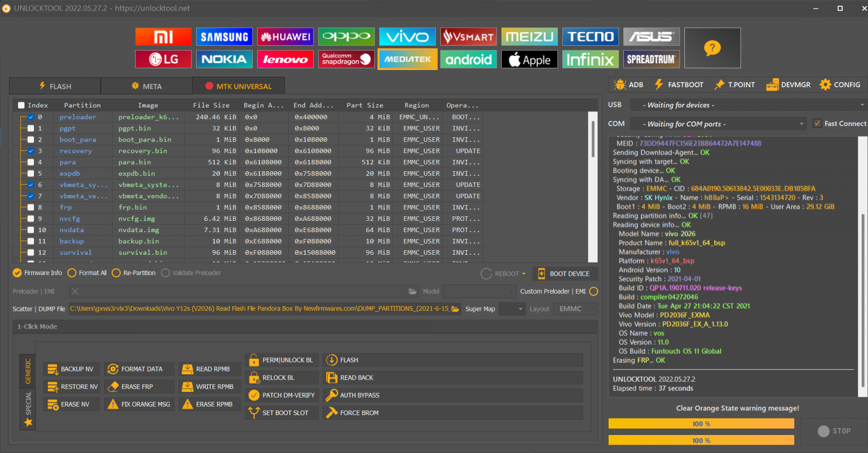Image resolution: width=868 pixels, height=453 pixels.
Task: Click the FIX ORANGE MSG button
Action: (x=138, y=404)
